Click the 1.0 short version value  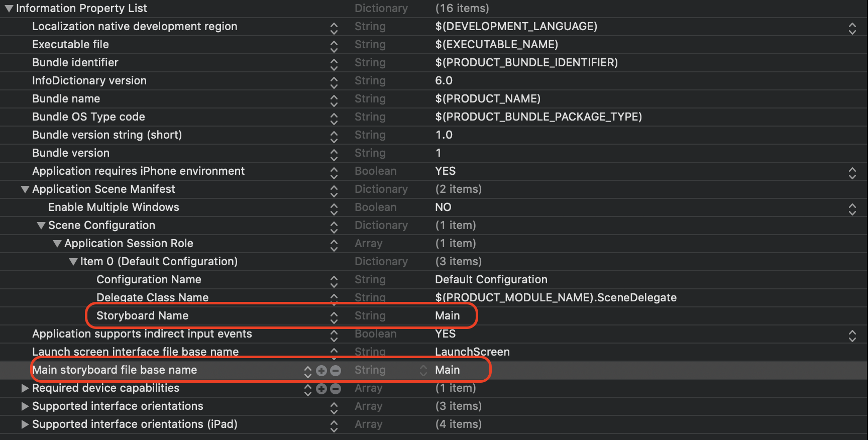[x=444, y=135]
